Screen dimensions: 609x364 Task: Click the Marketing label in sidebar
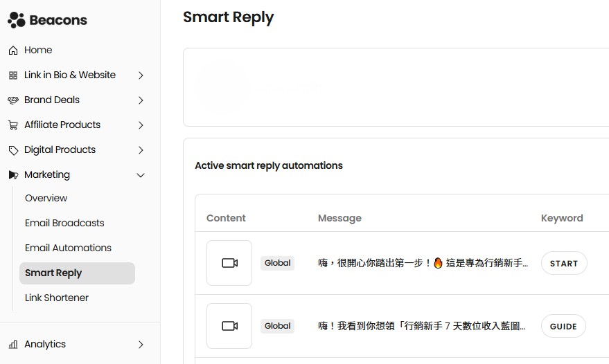(47, 174)
